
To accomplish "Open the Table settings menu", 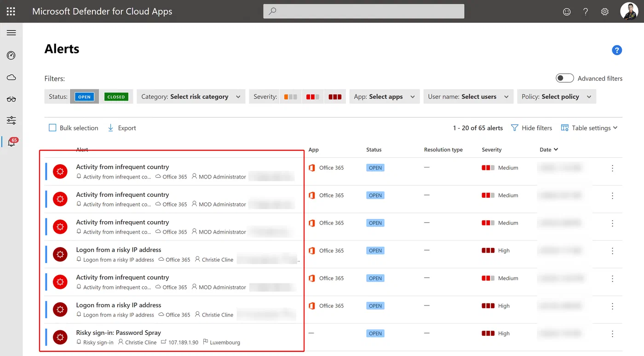I will (589, 128).
